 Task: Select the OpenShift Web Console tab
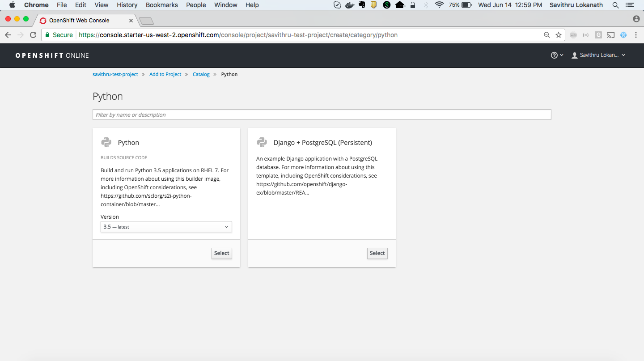point(85,20)
